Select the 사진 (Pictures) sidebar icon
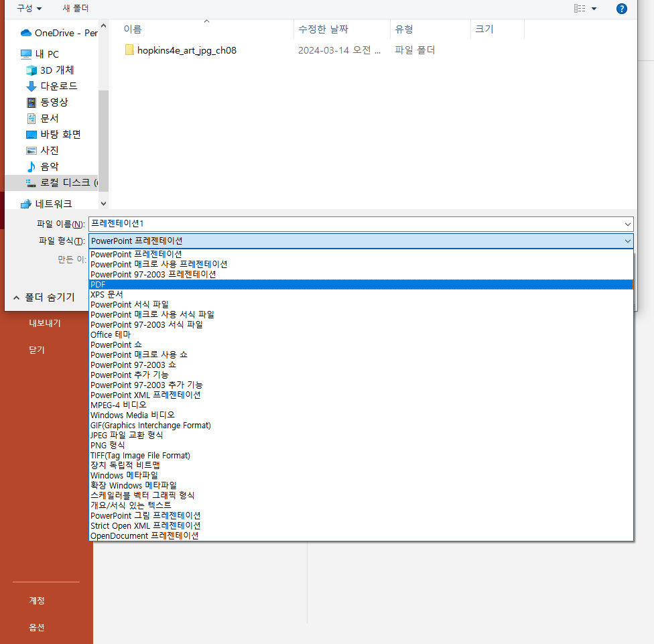The width and height of the screenshot is (654, 644). tap(31, 150)
